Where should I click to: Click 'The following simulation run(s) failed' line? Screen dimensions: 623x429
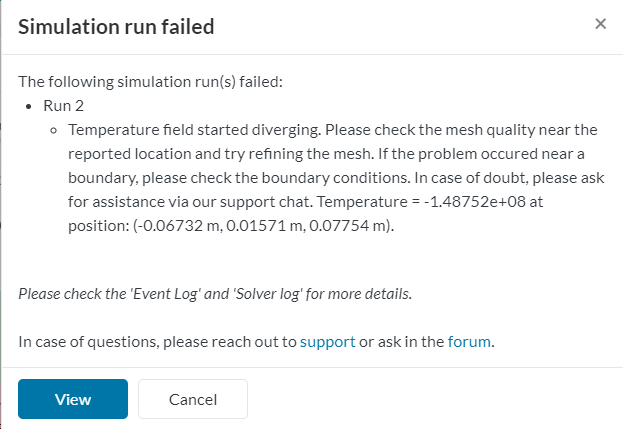[151, 82]
